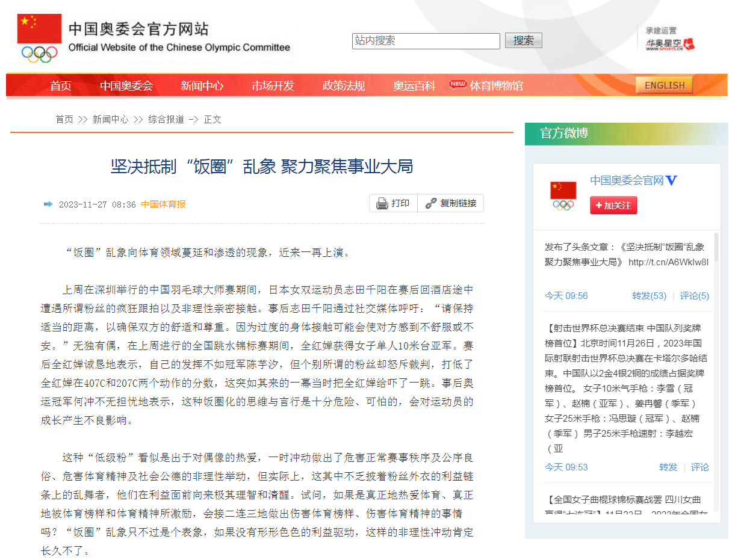729x560 pixels.
Task: Click 评论(5) to view comments
Action: (695, 296)
